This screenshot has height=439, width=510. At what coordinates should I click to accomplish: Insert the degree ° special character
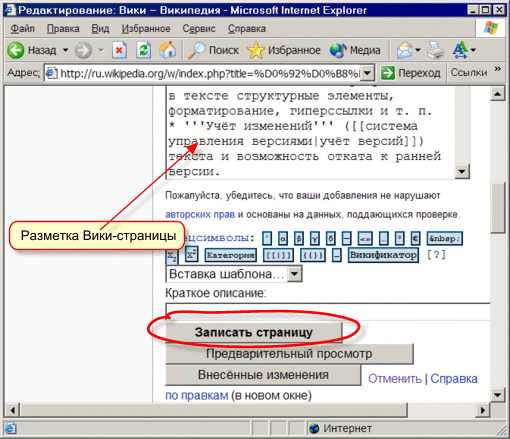[x=399, y=239]
